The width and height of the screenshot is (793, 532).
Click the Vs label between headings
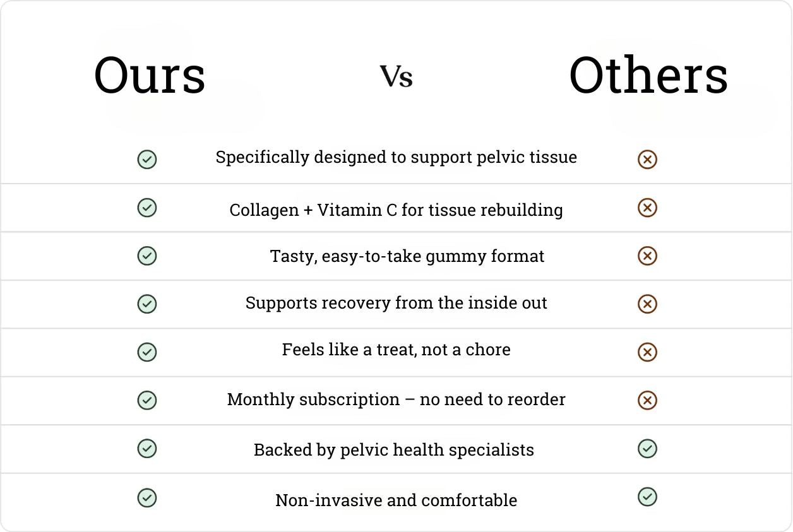(396, 77)
